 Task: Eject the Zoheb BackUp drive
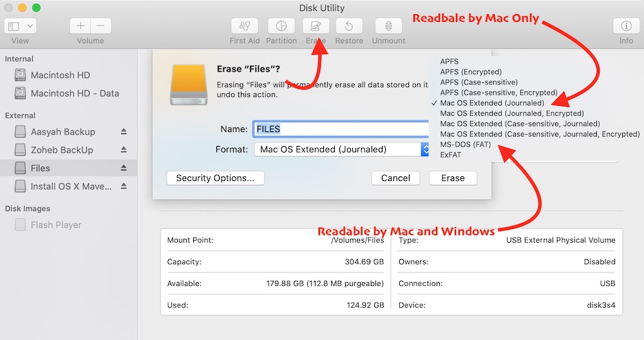[124, 150]
